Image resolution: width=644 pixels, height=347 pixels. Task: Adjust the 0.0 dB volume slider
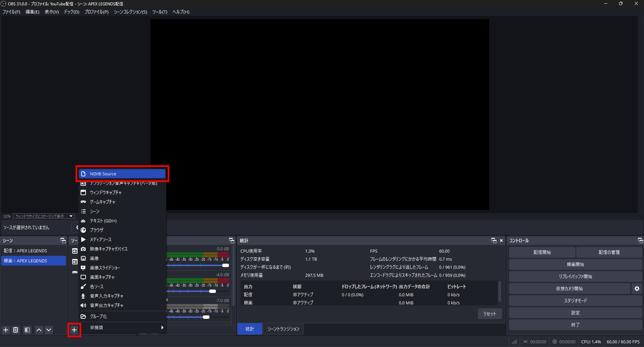tap(226, 265)
